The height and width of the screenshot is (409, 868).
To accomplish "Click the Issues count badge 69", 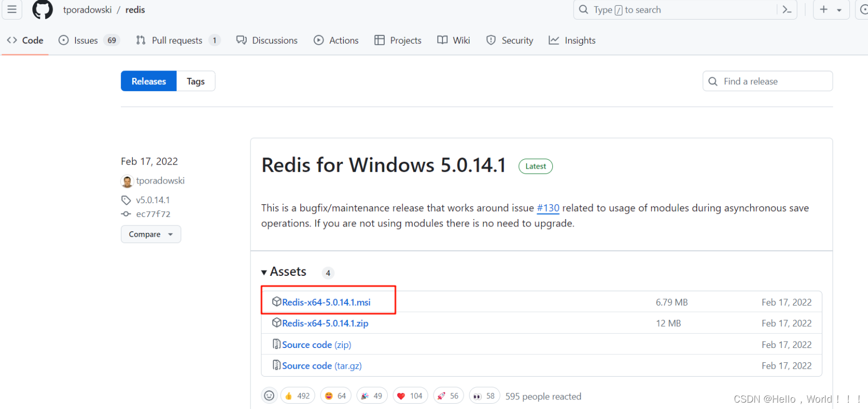I will coord(111,40).
